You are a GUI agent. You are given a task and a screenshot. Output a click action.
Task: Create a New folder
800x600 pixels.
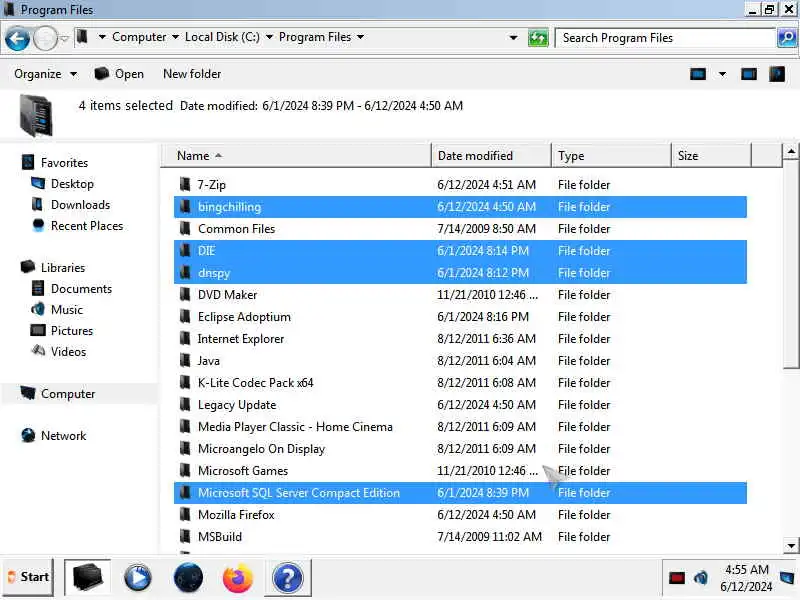click(x=192, y=74)
